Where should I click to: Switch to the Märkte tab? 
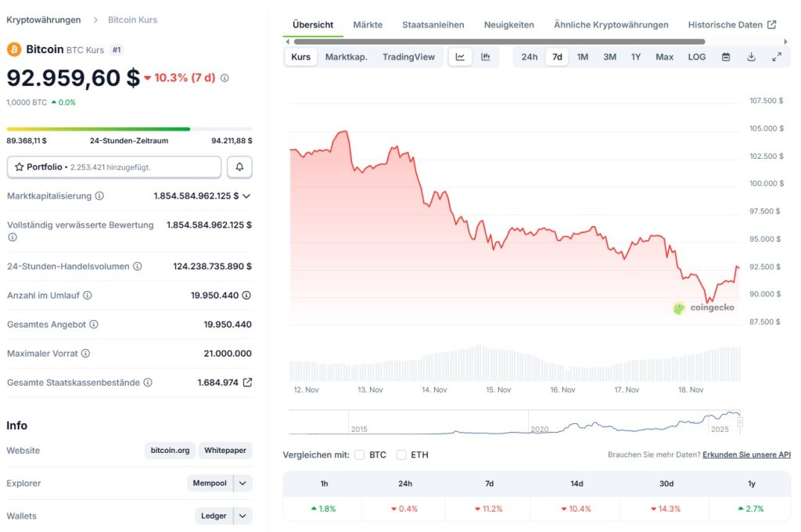coord(368,24)
